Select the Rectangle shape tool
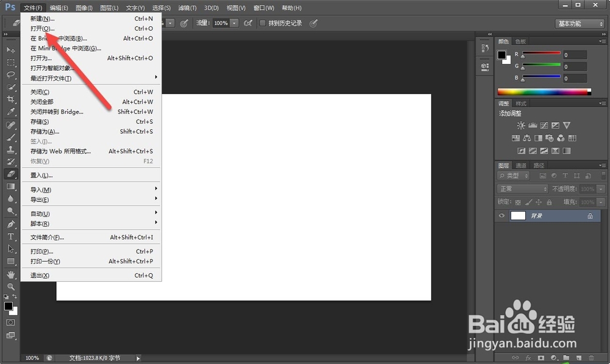610x364 pixels. click(x=10, y=262)
